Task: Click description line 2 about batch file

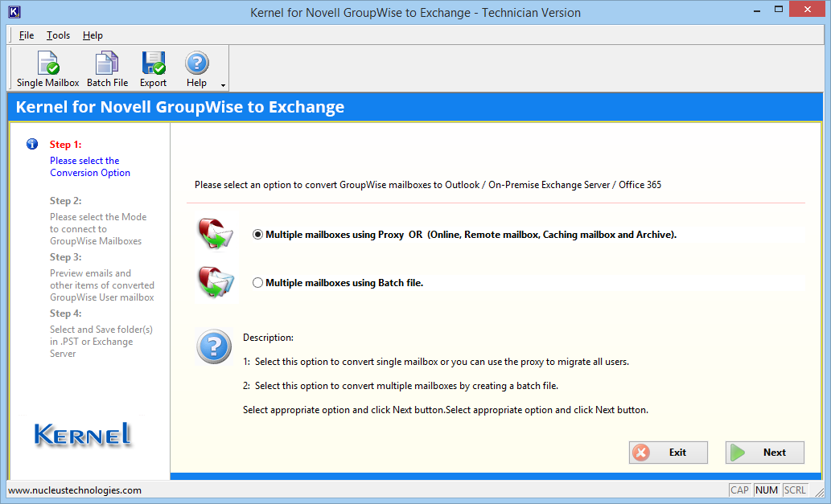Action: coord(401,386)
